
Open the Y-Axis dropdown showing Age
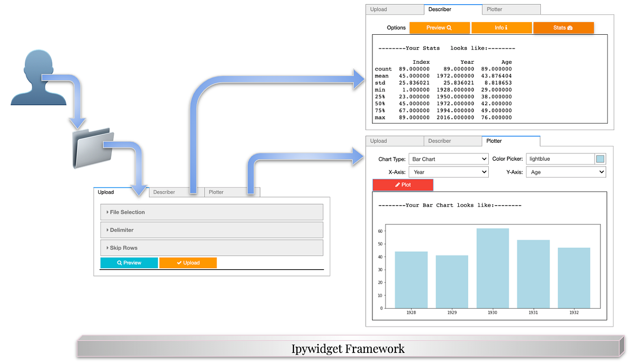(566, 172)
